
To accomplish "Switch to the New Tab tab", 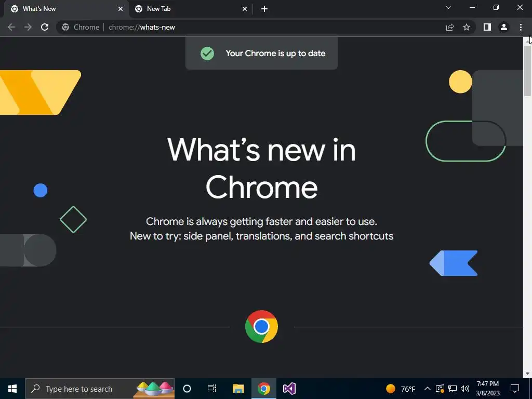I will coord(190,9).
